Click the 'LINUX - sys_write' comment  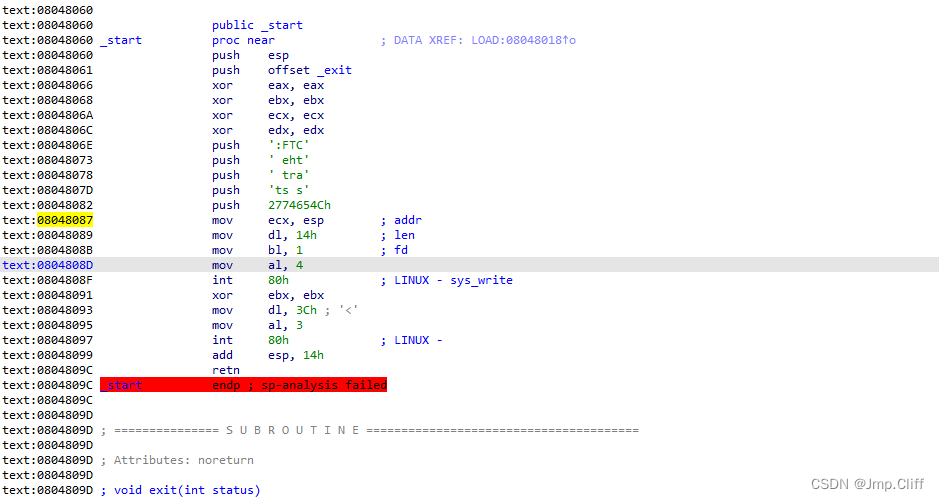coord(453,280)
